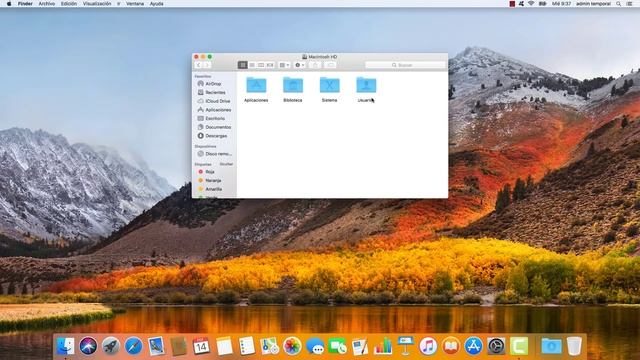Screen dimensions: 640x360
Task: Open System Preferences gear in Dock
Action: [496, 346]
